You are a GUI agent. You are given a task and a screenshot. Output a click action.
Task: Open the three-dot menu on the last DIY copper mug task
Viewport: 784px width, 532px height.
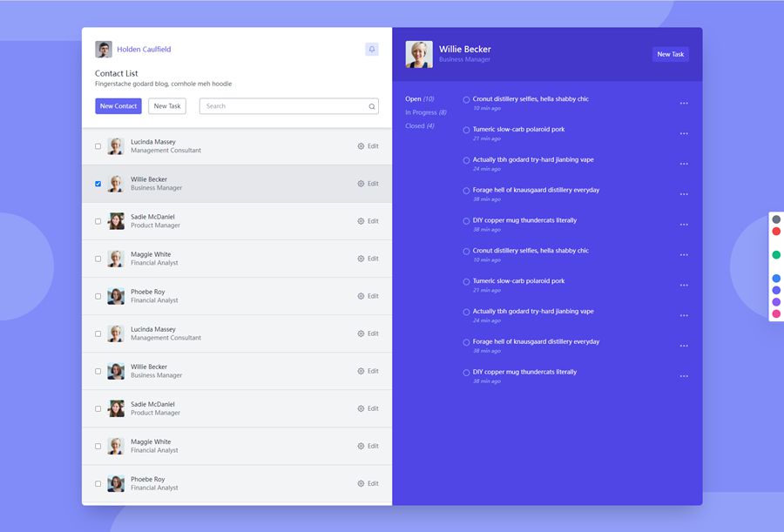pos(684,376)
